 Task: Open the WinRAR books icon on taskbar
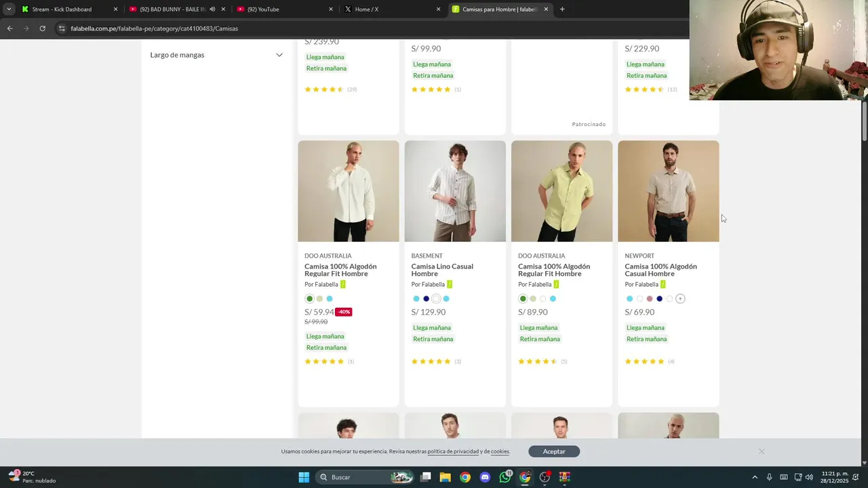coord(564,477)
